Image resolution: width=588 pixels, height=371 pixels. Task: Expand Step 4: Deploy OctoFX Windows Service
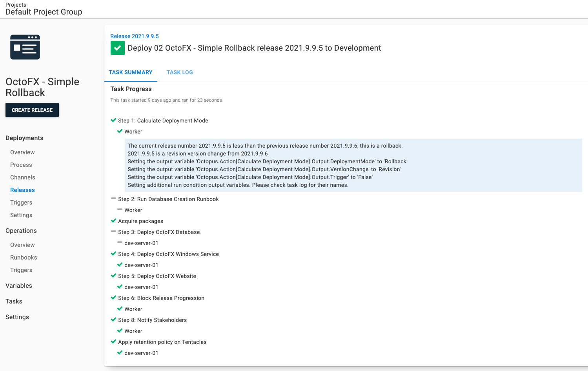(168, 254)
